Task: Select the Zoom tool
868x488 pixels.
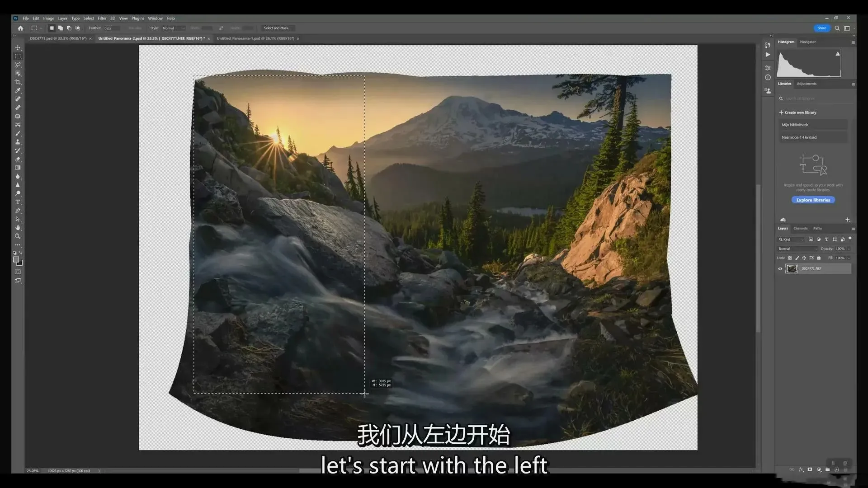Action: 18,236
